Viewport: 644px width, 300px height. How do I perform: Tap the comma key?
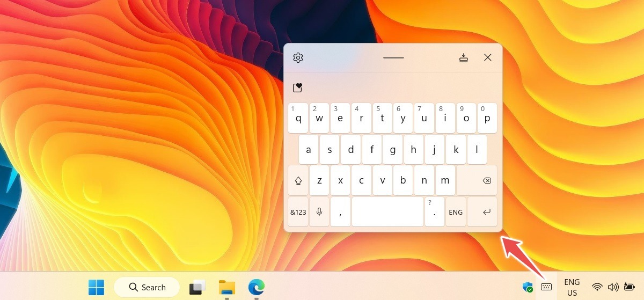tap(340, 212)
